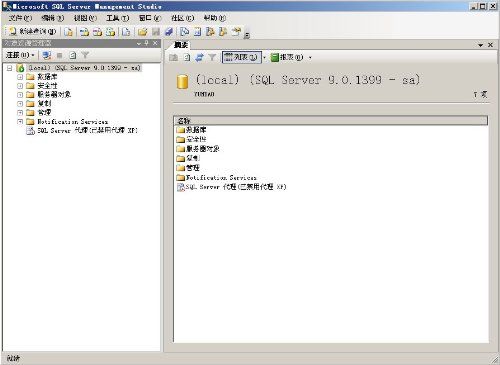Screen dimensions: 500x365
Task: Select 数据库 in the summary list
Action: (191, 130)
